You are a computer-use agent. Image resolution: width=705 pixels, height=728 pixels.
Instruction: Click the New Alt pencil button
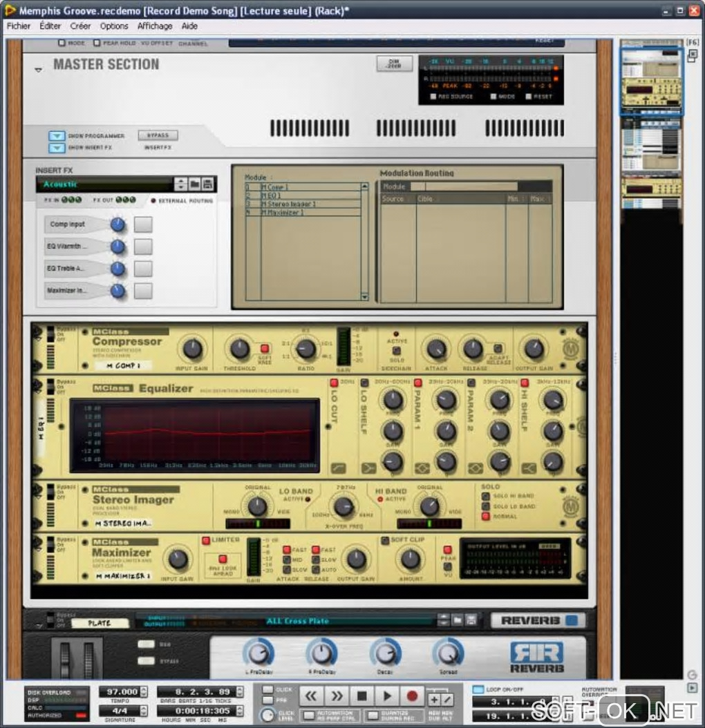click(x=446, y=699)
